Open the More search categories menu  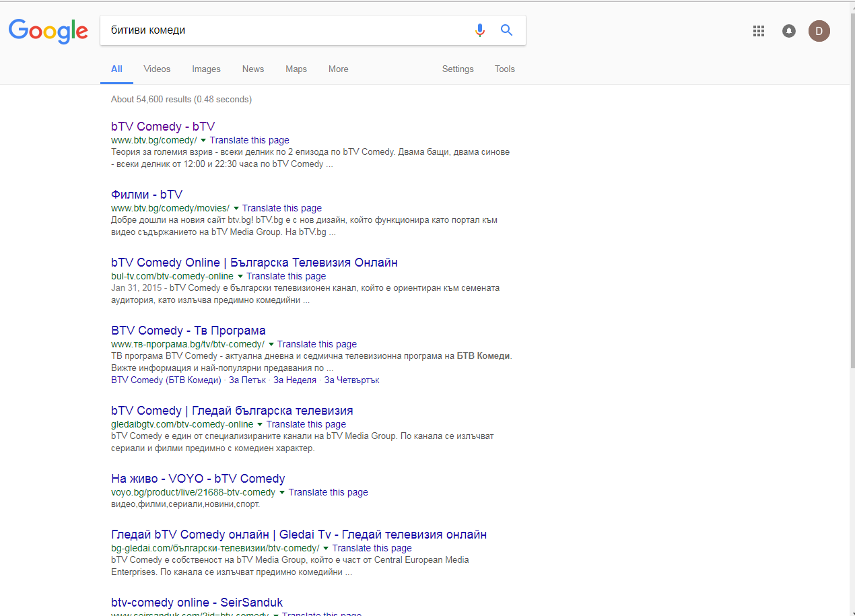tap(339, 69)
